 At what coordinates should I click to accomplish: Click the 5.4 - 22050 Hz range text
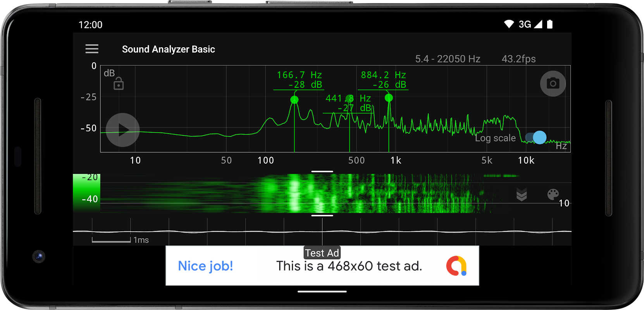448,59
